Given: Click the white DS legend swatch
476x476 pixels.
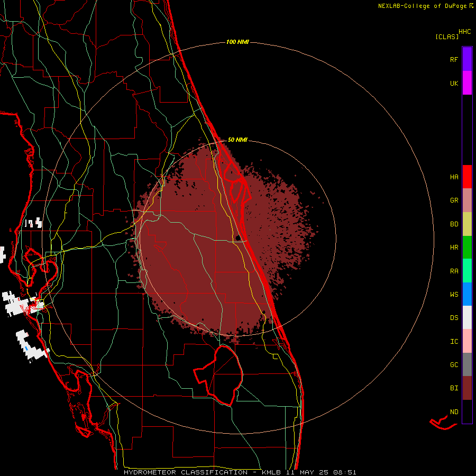Looking at the screenshot, I should [467, 317].
